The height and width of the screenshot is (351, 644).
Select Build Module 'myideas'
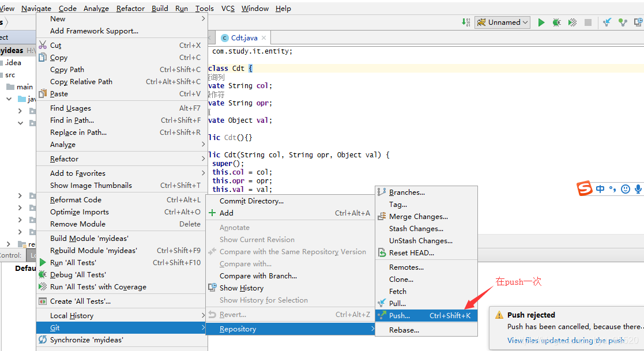[122, 238]
